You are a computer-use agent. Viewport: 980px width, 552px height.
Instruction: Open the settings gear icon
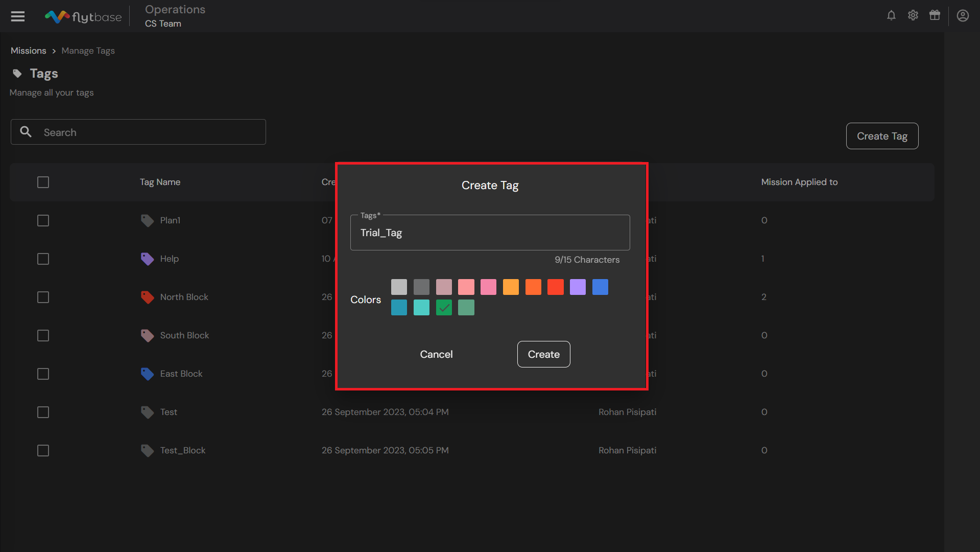(x=913, y=15)
